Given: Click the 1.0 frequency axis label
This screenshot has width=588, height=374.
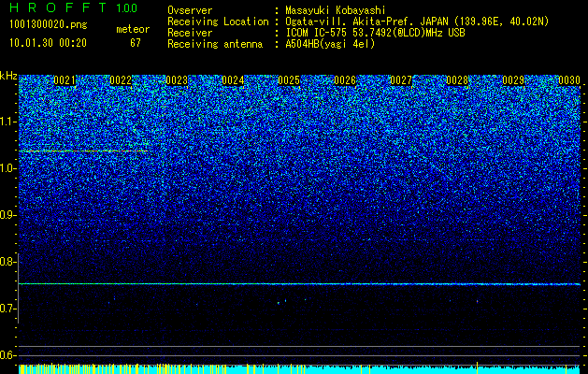Looking at the screenshot, I should click(x=7, y=168).
